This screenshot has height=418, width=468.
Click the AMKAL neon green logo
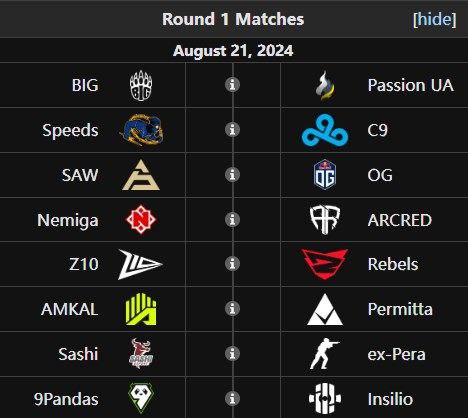tap(141, 309)
